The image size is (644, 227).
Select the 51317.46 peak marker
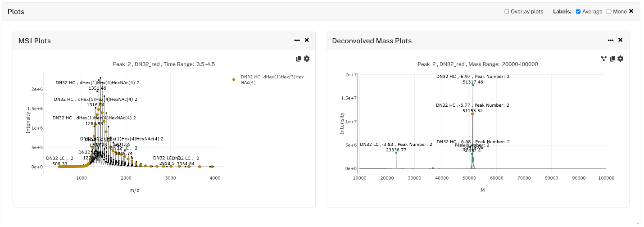click(x=473, y=85)
